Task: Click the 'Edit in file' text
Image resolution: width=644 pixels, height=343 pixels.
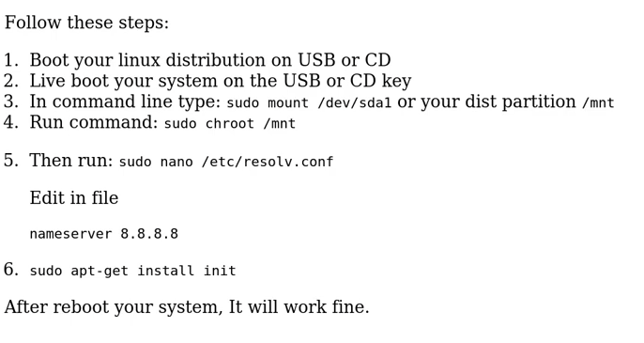Action: [74, 198]
